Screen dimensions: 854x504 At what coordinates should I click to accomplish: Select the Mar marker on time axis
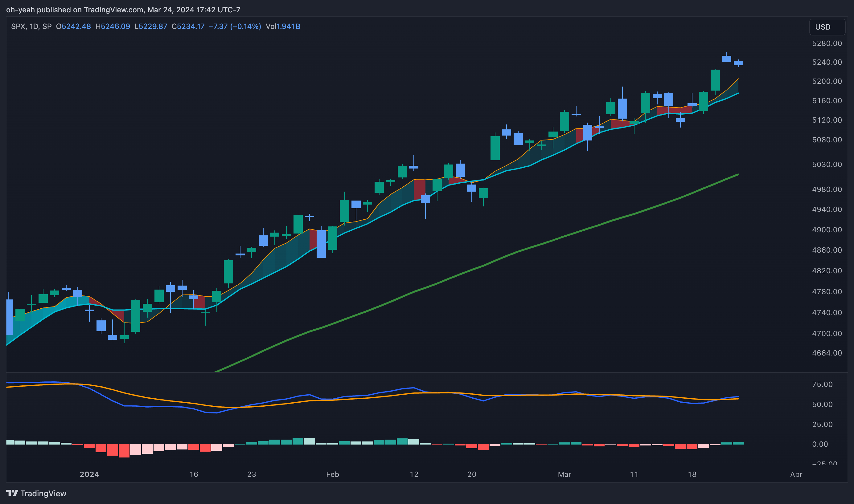pyautogui.click(x=564, y=474)
